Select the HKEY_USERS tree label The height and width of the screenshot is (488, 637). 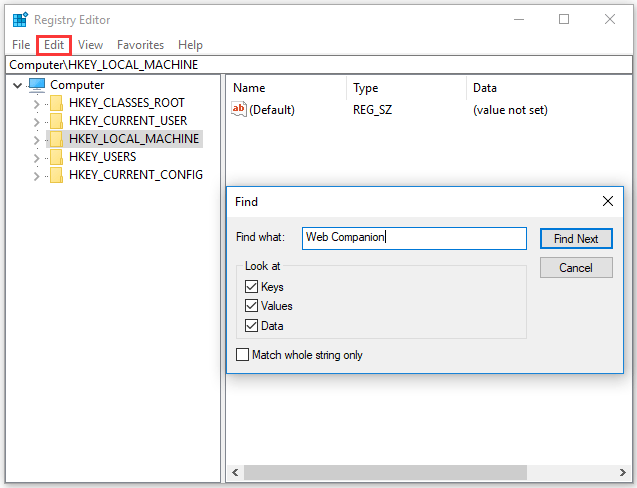102,156
